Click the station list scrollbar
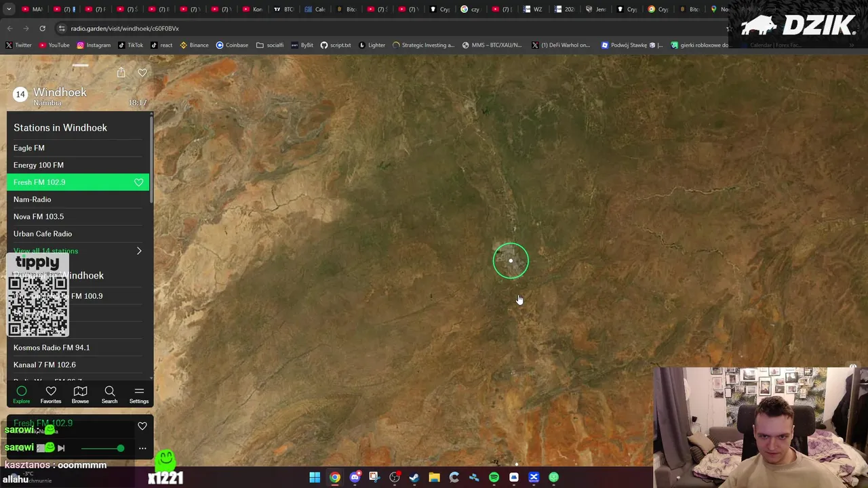The height and width of the screenshot is (488, 868). 151,159
